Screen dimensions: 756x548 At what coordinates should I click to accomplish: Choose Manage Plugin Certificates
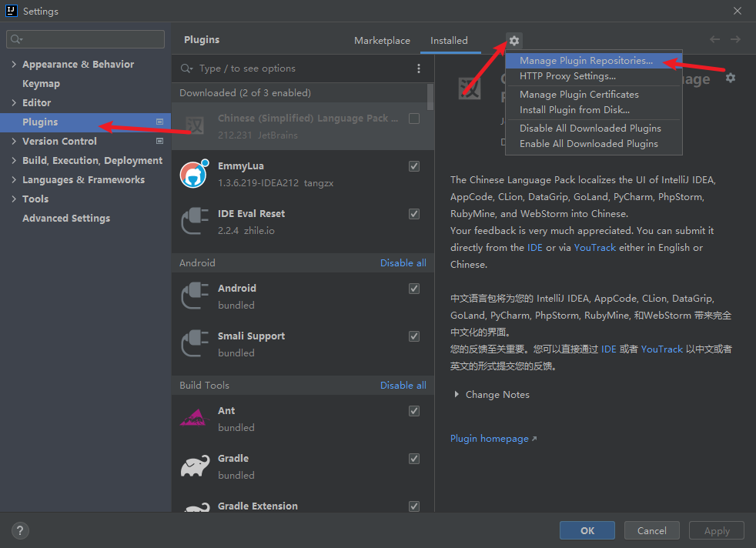[x=594, y=95]
